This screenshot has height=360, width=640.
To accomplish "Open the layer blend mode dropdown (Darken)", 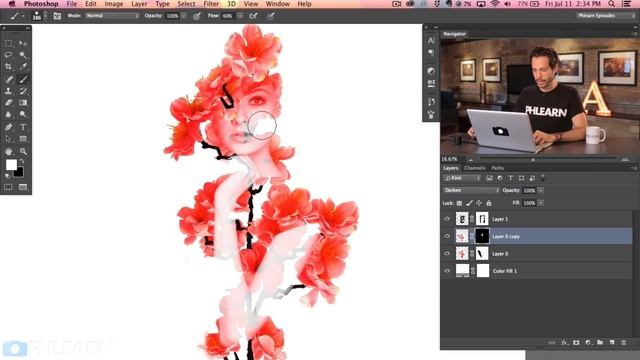I will 471,191.
